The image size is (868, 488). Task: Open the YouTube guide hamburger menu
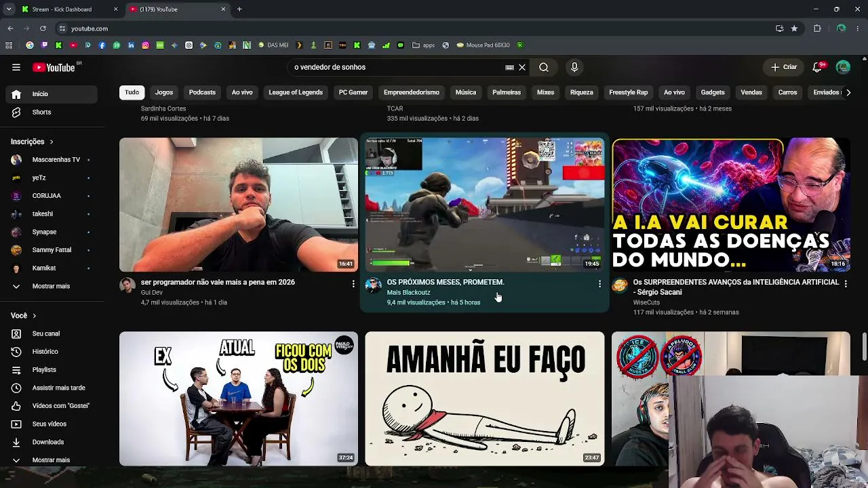pyautogui.click(x=16, y=67)
